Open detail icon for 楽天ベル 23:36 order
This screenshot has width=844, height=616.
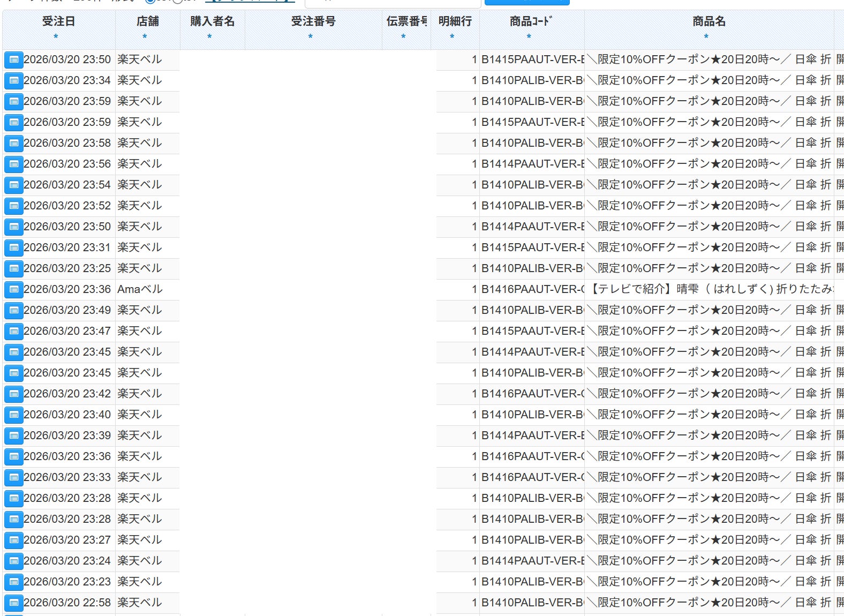point(14,456)
